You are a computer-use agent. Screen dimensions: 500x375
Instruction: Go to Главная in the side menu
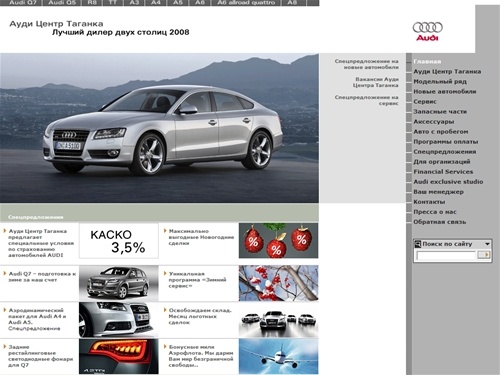click(427, 62)
